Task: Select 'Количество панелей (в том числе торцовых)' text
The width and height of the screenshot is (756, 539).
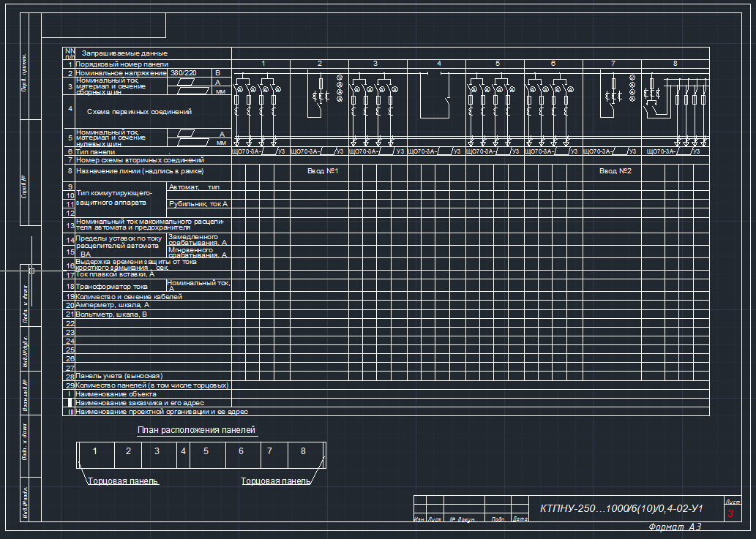Action: point(152,385)
